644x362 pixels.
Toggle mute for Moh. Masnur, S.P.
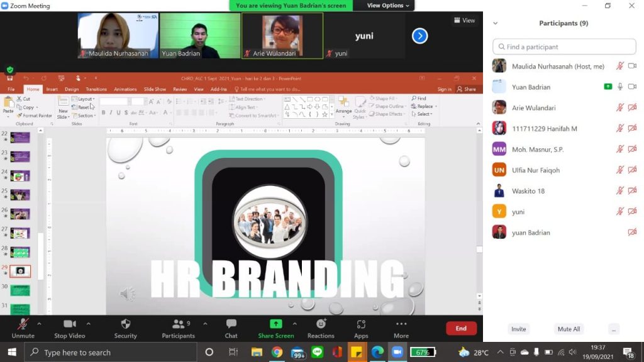point(619,149)
